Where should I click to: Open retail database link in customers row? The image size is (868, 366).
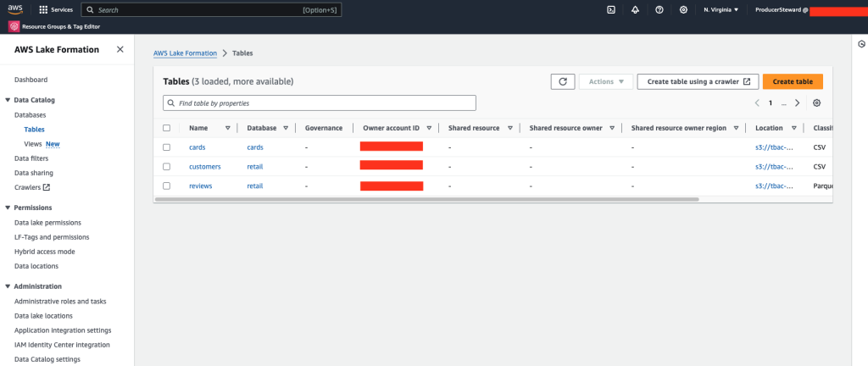[x=254, y=166]
